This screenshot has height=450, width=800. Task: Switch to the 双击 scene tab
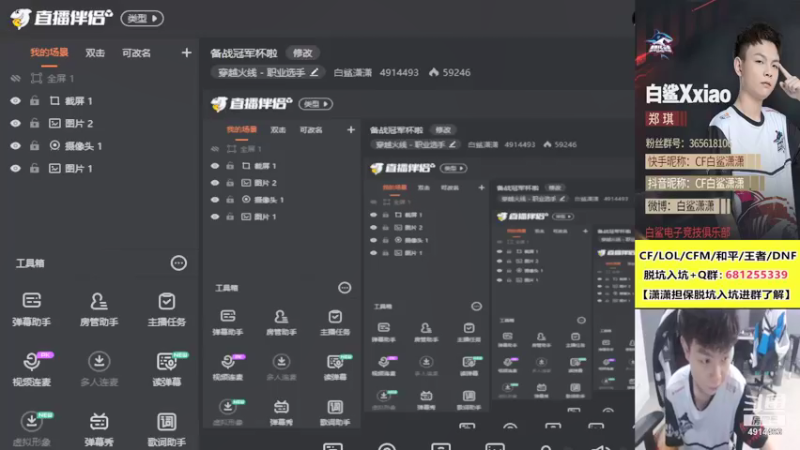pos(95,53)
